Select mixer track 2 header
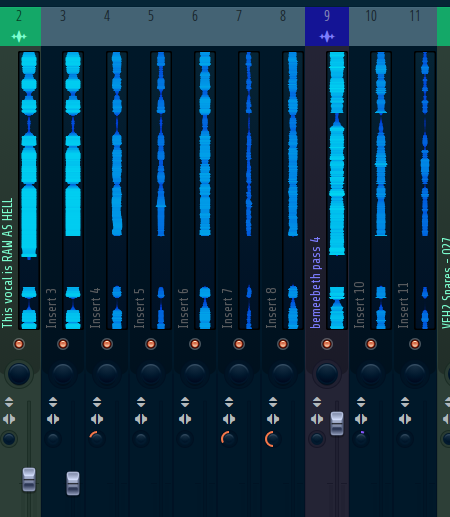Screen dimensions: 450x517 20,26
